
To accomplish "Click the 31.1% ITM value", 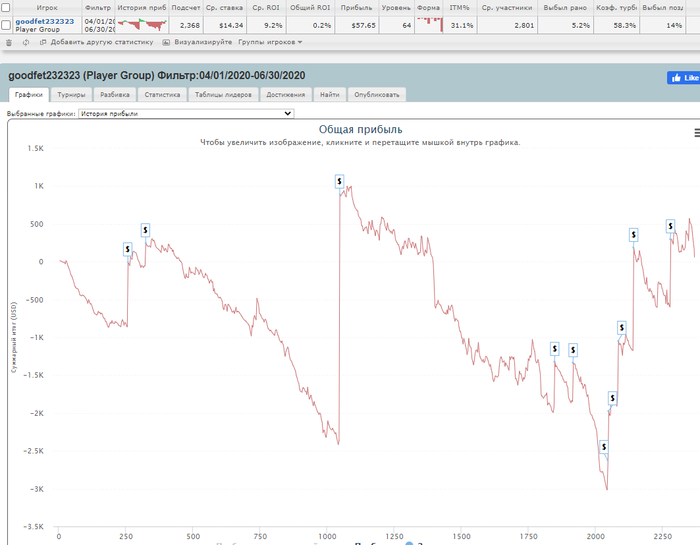I will (462, 25).
